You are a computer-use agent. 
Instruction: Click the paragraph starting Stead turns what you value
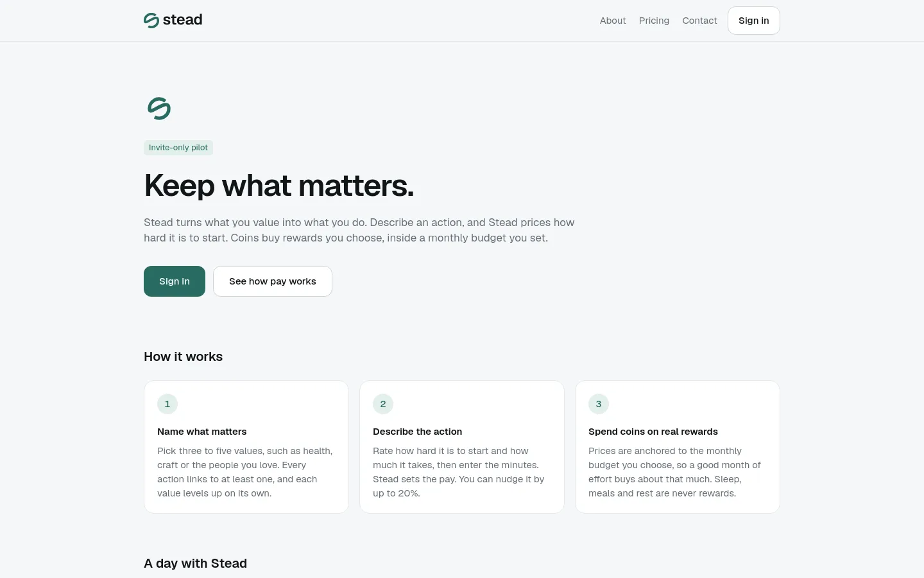click(359, 230)
